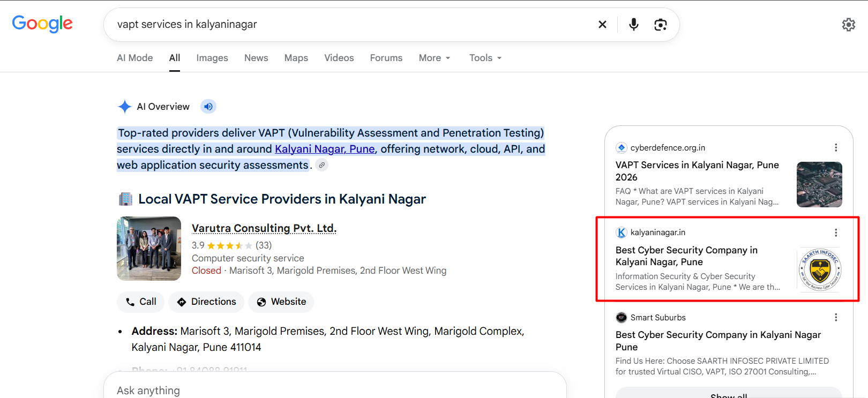The image size is (868, 398).
Task: Click the circuit board thumbnail of cyberdefence result
Action: (819, 184)
